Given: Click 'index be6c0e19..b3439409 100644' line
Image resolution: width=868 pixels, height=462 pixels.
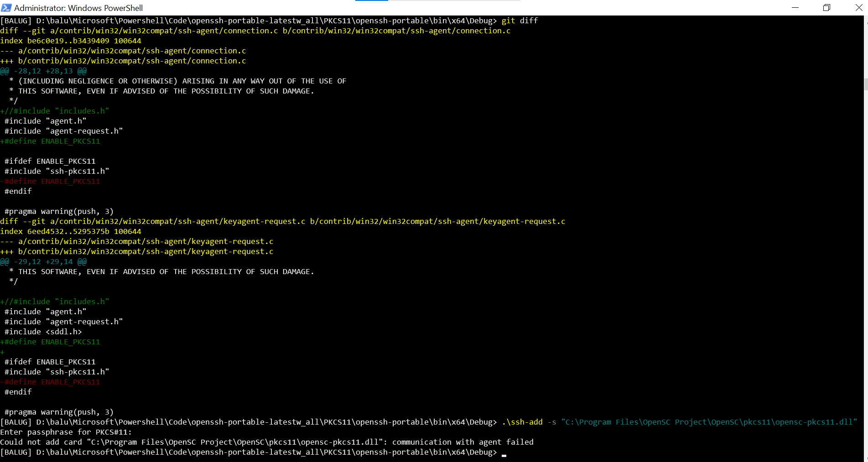Looking at the screenshot, I should 71,41.
